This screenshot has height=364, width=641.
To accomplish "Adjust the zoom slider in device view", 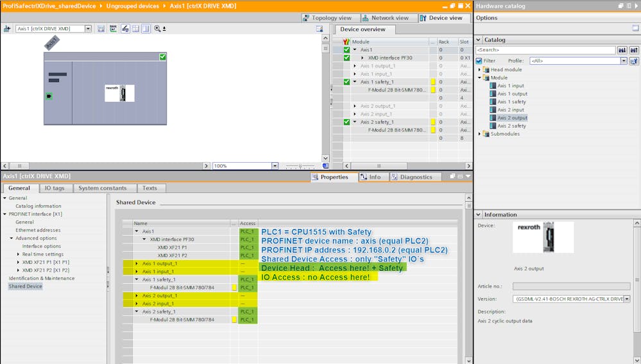I will coord(300,166).
